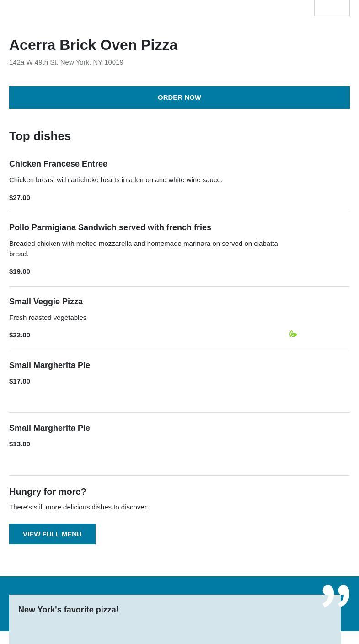Viewport: 359px width, 644px height.
Task: Click the 142a W 49th St address
Action: coord(66,62)
